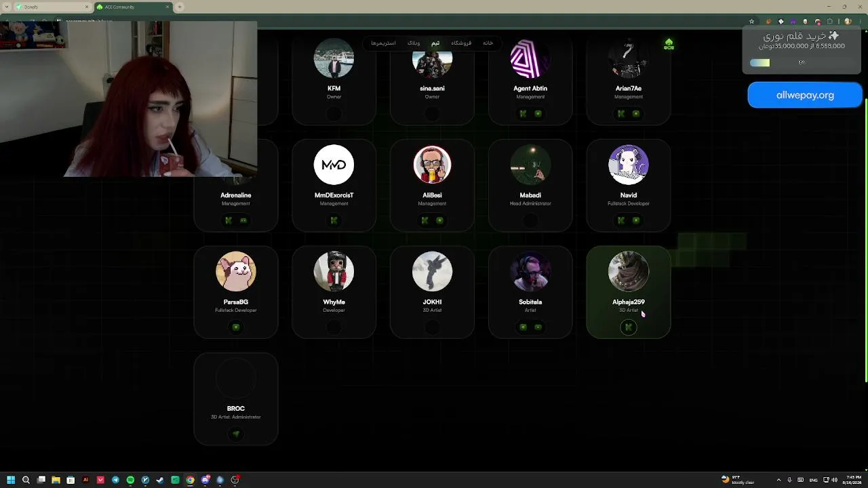This screenshot has height=488, width=868.
Task: Show hidden system tray icons
Action: 778,480
